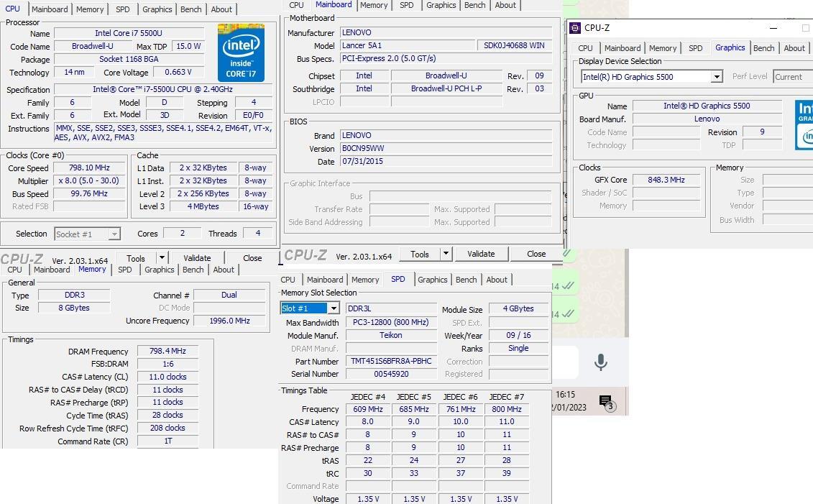Click processor name field Intel Core i7 5500U
The width and height of the screenshot is (813, 504).
(129, 33)
